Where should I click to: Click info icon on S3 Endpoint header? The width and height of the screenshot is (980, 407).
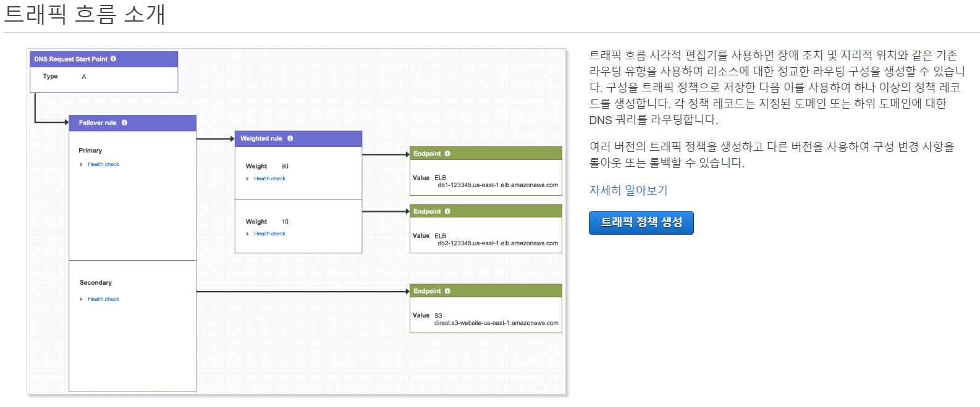[447, 291]
